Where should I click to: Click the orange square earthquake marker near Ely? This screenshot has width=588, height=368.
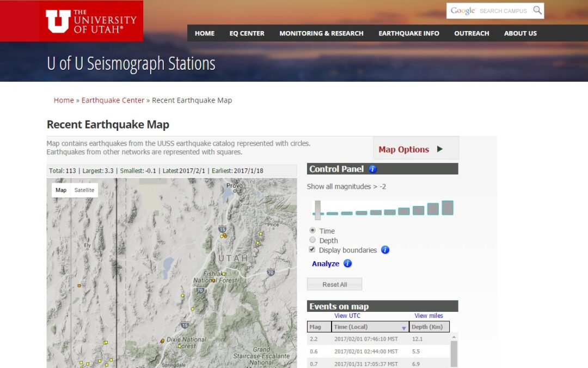[79, 285]
